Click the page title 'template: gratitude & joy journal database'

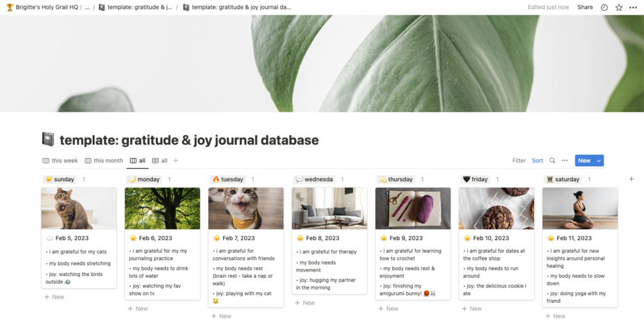click(x=189, y=140)
